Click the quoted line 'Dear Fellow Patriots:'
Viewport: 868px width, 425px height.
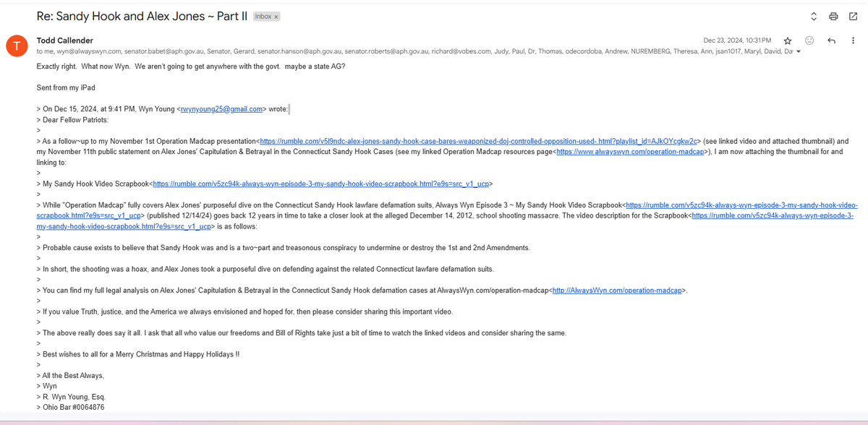point(75,120)
